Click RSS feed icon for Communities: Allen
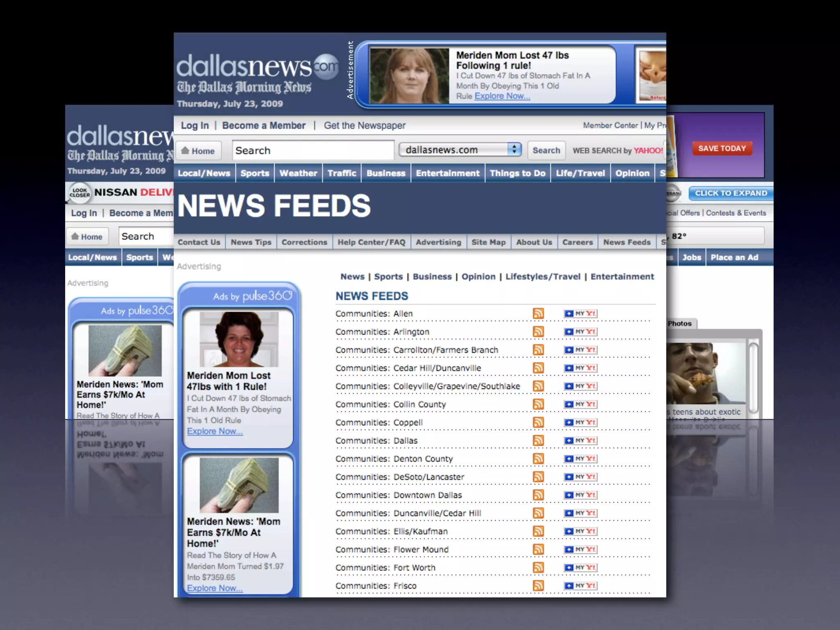 pos(538,314)
